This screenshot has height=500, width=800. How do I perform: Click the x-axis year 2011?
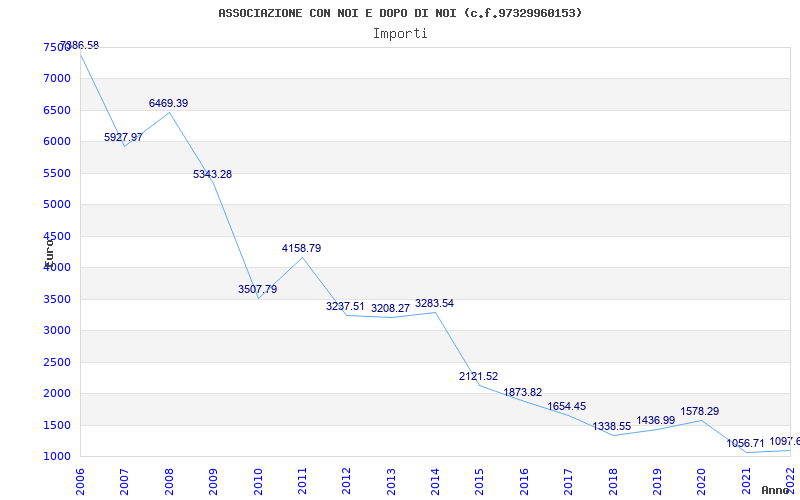tap(303, 482)
